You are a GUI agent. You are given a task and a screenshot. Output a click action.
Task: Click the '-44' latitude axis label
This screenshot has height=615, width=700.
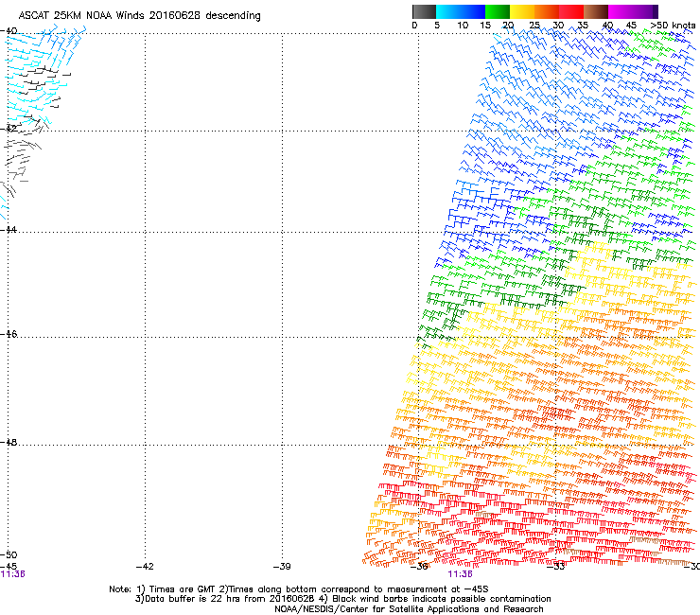(x=9, y=230)
